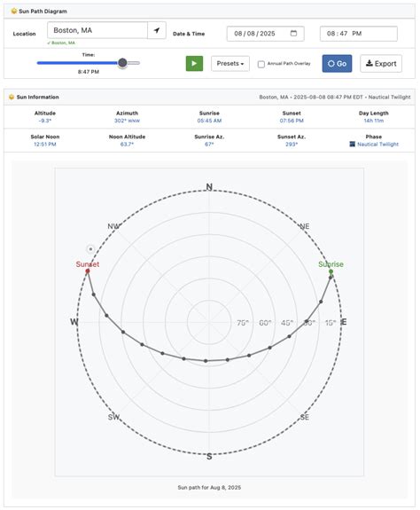The image size is (420, 510).
Task: Click the location arrow icon next to Boston
Action: (x=157, y=30)
